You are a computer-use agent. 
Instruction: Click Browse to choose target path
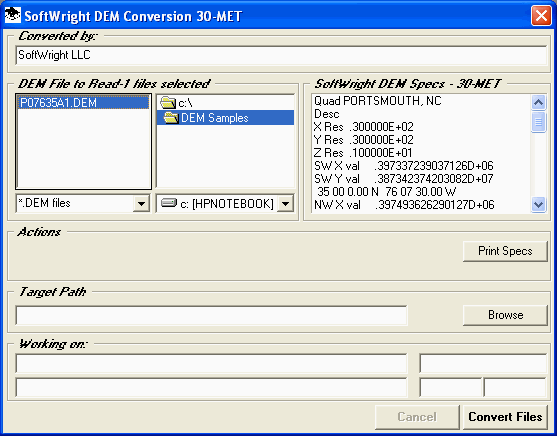[x=505, y=315]
